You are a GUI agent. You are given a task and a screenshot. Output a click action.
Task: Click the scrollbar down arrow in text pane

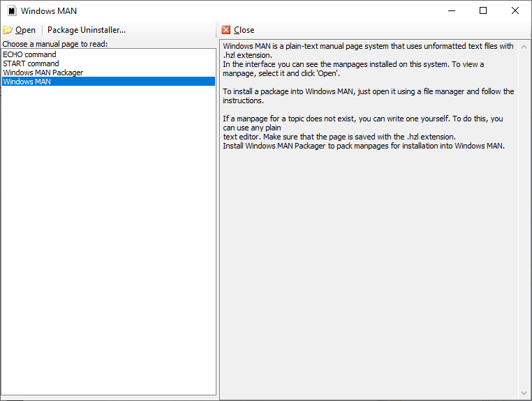524,393
